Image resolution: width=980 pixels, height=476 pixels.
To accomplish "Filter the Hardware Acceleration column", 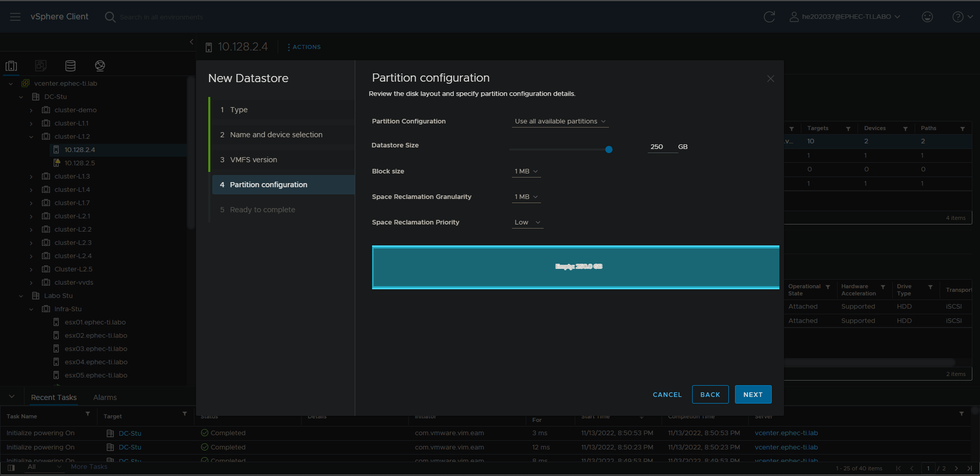I will (883, 287).
